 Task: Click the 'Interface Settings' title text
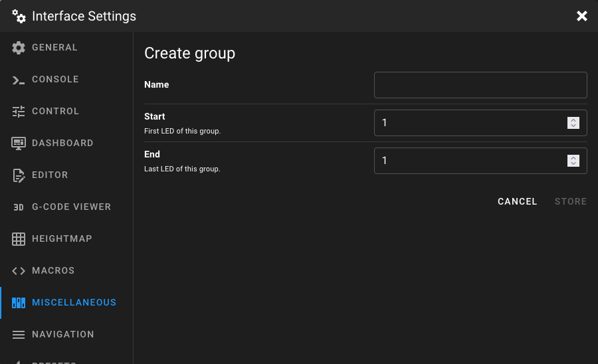[x=84, y=17]
